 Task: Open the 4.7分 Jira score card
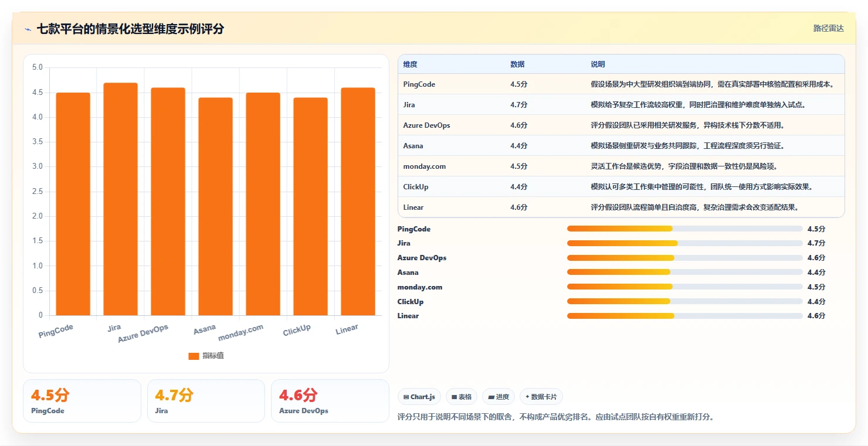[x=206, y=401]
